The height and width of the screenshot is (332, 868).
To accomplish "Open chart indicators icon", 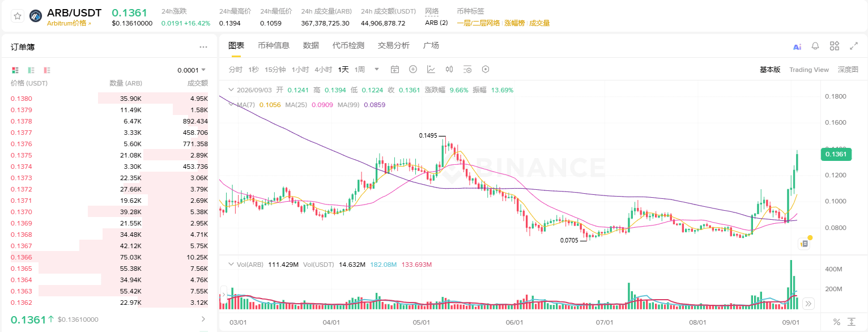I will (431, 69).
